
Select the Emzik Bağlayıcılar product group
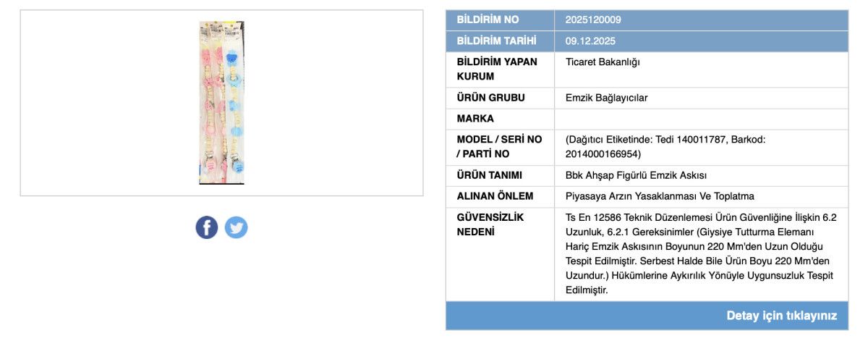tap(606, 98)
